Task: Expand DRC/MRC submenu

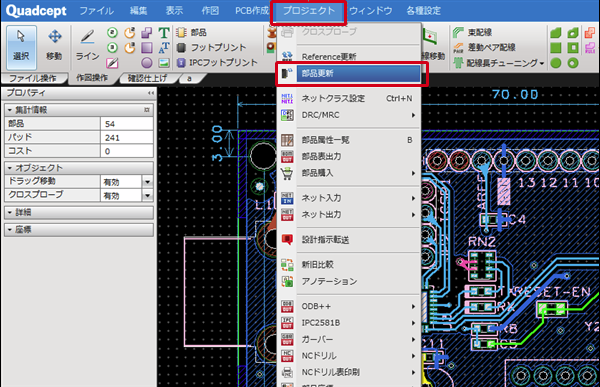Action: click(x=350, y=115)
